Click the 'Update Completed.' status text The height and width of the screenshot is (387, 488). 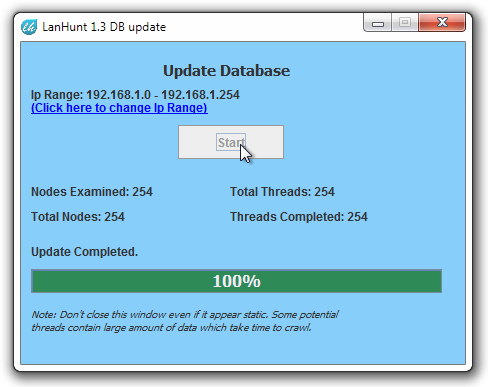coord(84,252)
